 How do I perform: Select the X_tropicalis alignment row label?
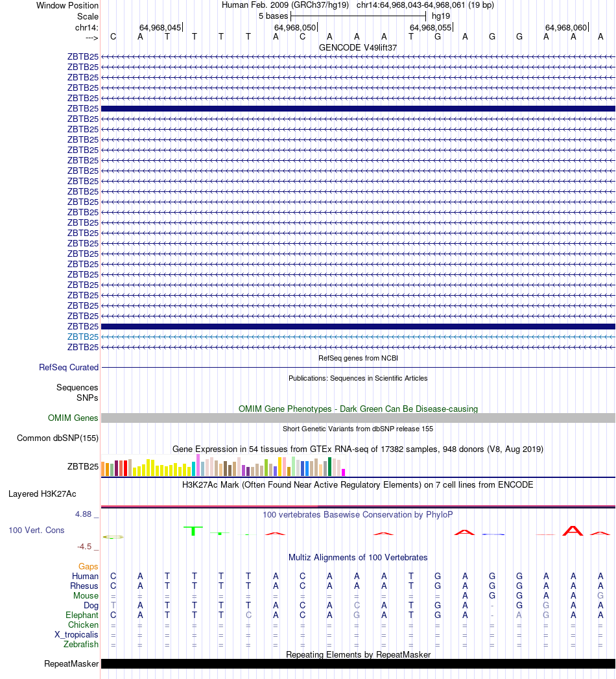(x=77, y=635)
